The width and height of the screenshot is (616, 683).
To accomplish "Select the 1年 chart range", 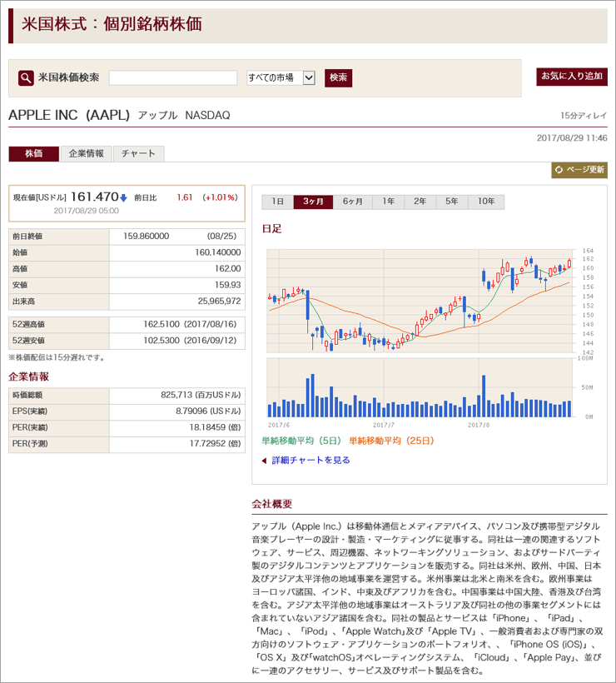I will 388,202.
